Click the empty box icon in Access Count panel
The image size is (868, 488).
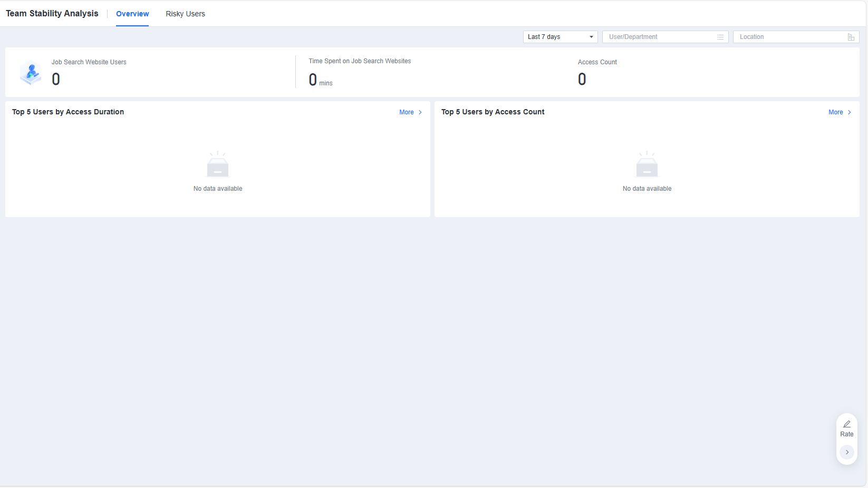tap(647, 164)
